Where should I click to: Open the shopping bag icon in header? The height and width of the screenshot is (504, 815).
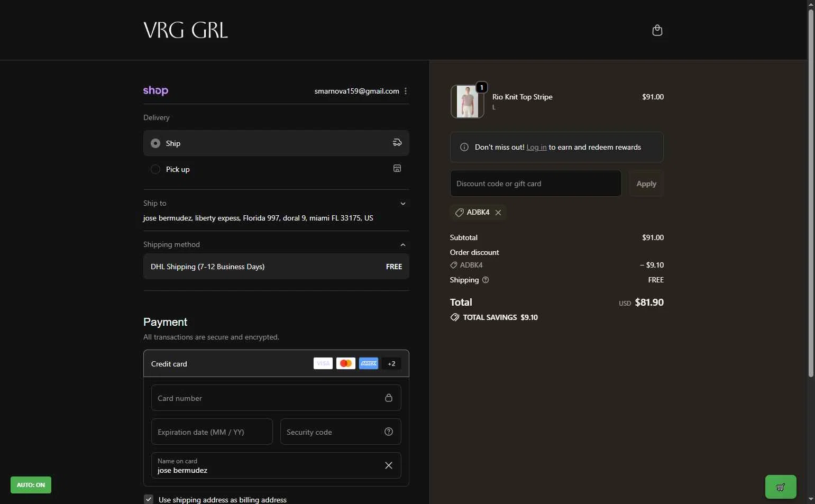(657, 30)
